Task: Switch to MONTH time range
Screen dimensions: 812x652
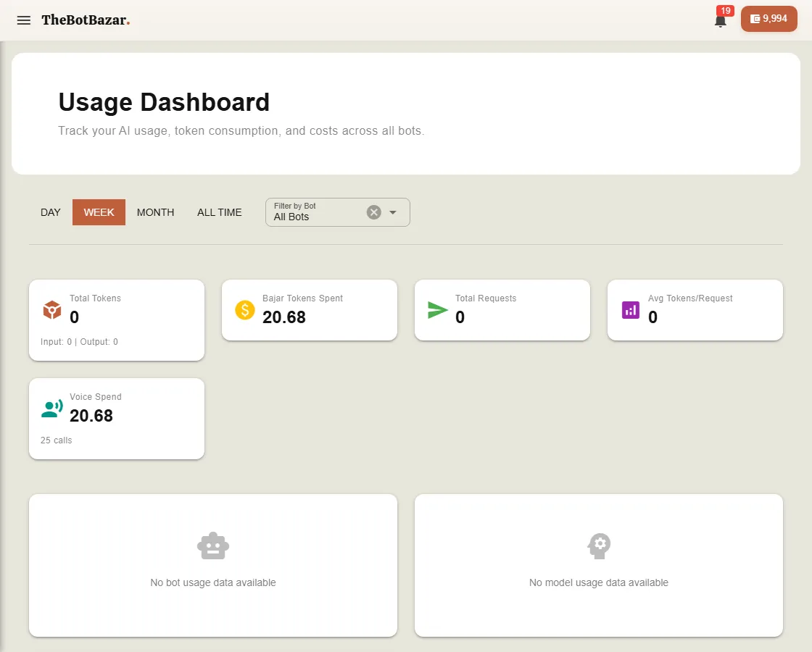Action: [155, 212]
